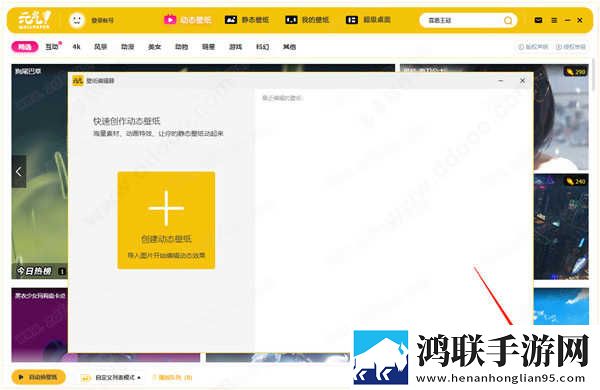The width and height of the screenshot is (600, 390).
Task: Click the pink dynamic wallpaper play icon
Action: 170,20
